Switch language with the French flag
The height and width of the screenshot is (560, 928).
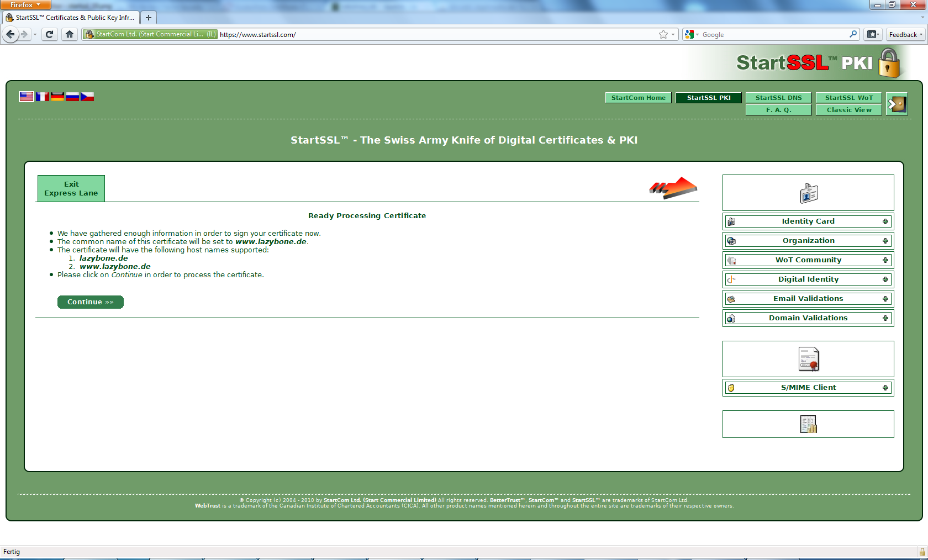[x=42, y=97]
